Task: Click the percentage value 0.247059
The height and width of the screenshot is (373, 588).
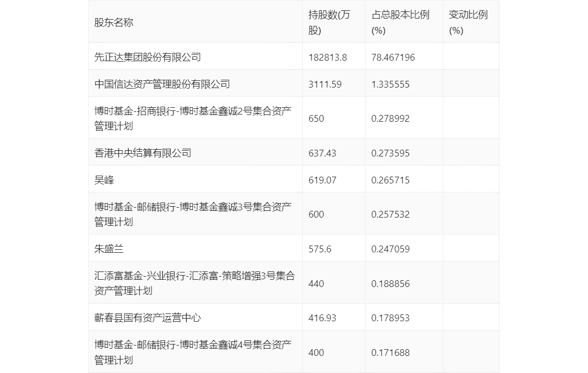Action: coord(390,249)
